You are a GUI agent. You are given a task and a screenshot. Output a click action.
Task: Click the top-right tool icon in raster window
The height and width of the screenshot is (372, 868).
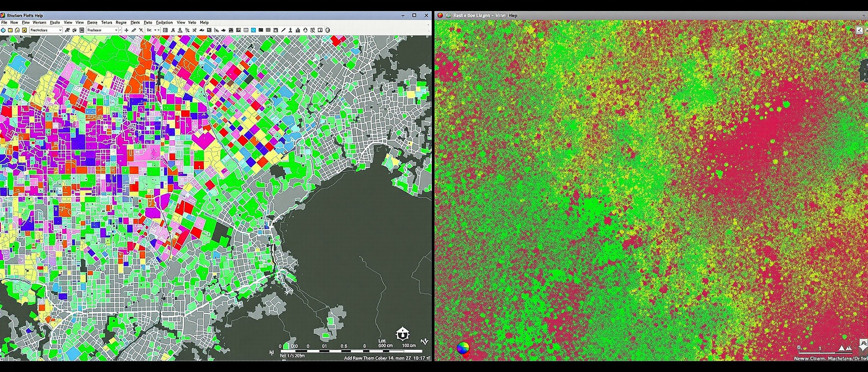860,30
